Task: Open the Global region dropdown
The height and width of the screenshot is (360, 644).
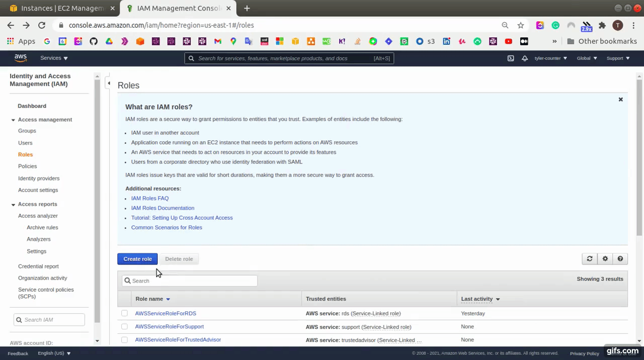Action: click(x=587, y=58)
